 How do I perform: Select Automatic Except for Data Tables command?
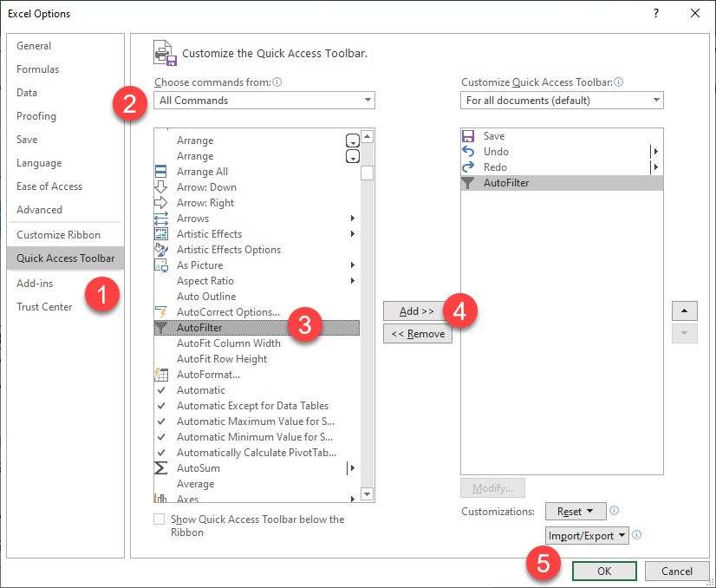[257, 405]
